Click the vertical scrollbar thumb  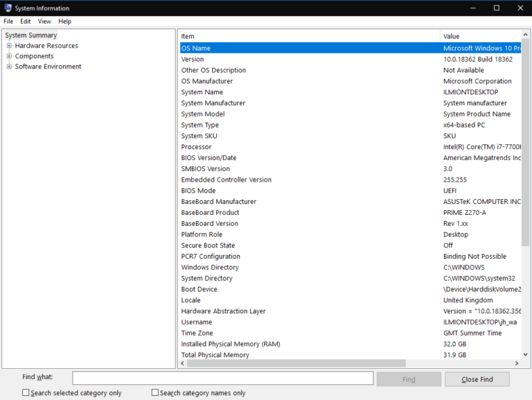point(525,142)
